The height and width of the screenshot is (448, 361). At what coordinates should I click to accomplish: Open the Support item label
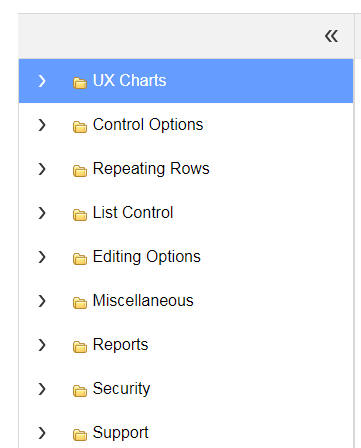120,433
